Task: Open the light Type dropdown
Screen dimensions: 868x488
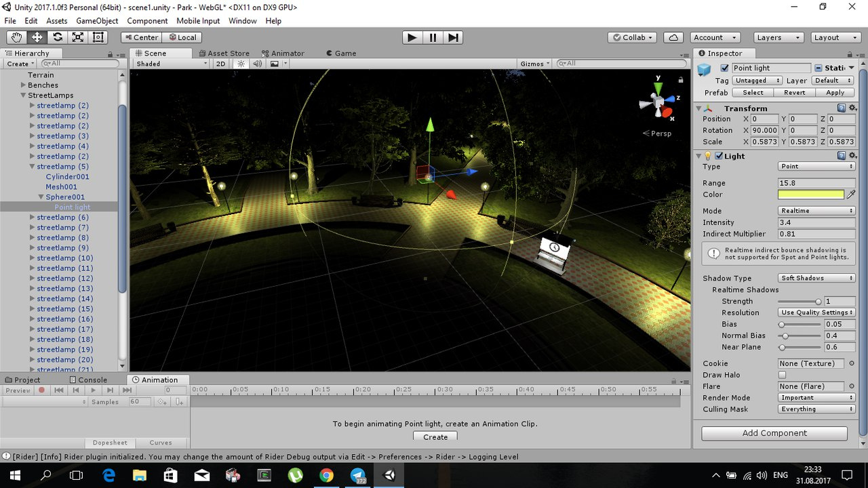Action: [816, 166]
